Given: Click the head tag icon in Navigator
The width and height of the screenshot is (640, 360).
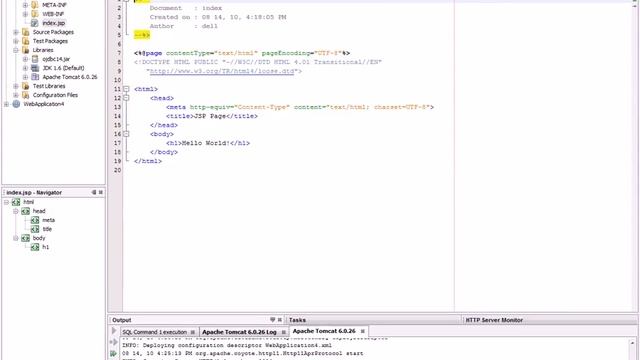Looking at the screenshot, I should point(25,211).
